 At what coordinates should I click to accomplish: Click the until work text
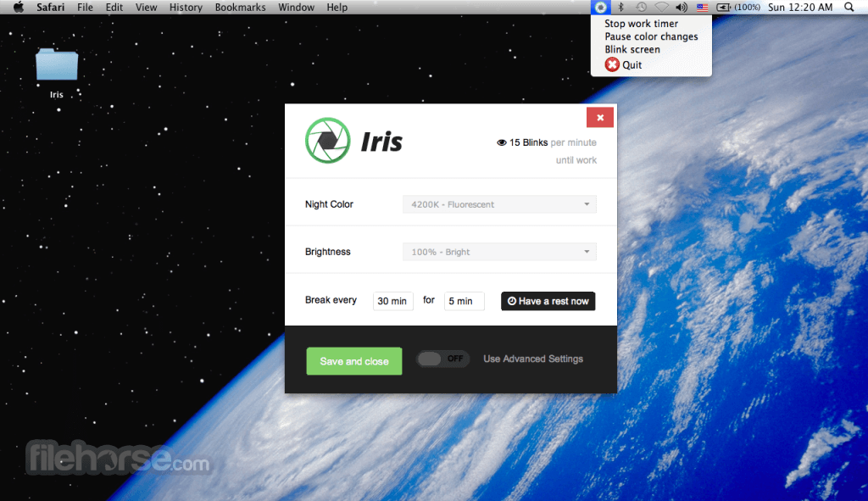click(x=576, y=160)
